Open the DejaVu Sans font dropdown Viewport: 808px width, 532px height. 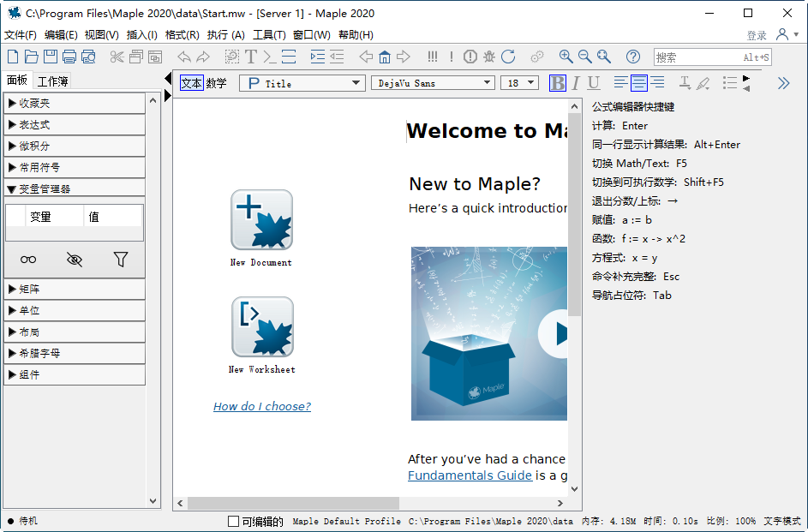434,83
